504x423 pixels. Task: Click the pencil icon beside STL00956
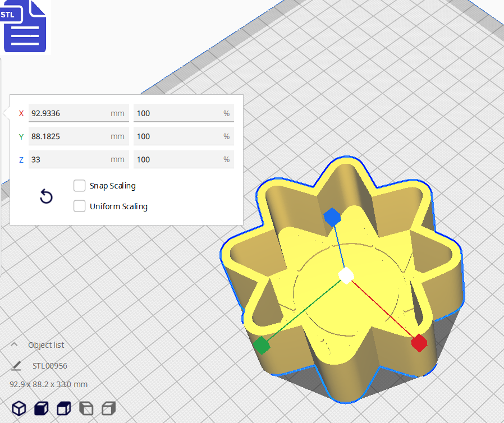(16, 366)
